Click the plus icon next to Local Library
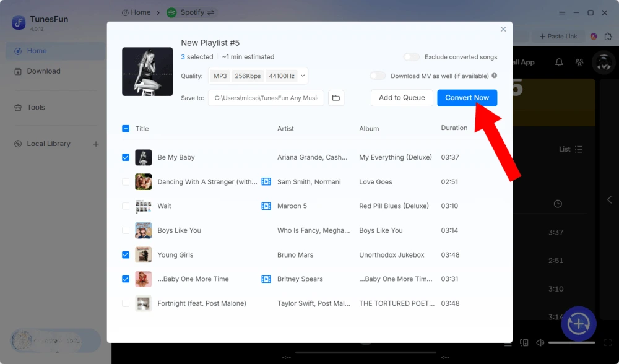This screenshot has width=619, height=364. pos(96,144)
